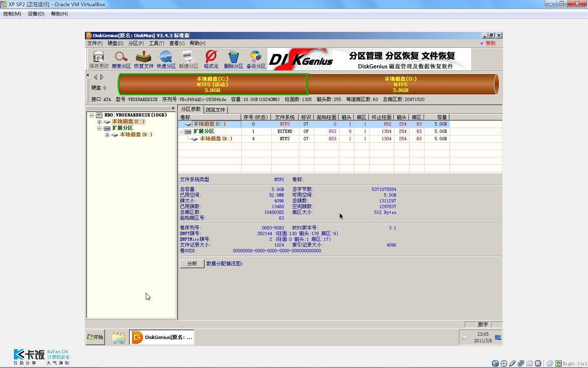Click the 开始 Start button
The image size is (588, 368).
(x=95, y=337)
